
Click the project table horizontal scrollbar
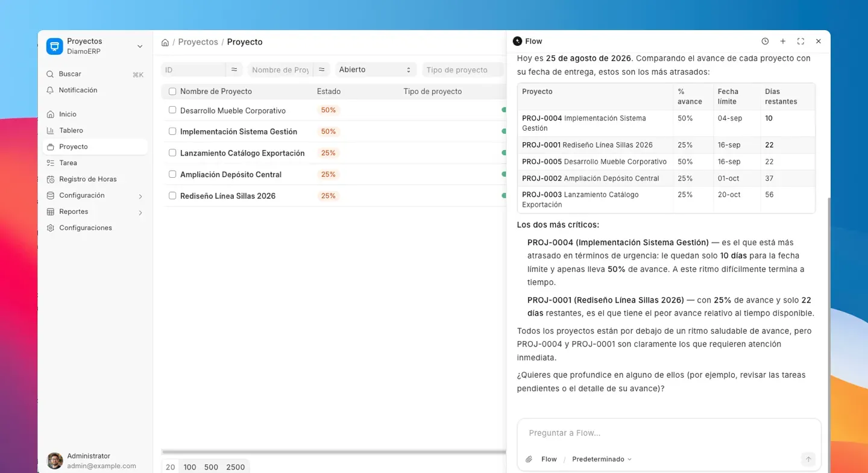333,451
